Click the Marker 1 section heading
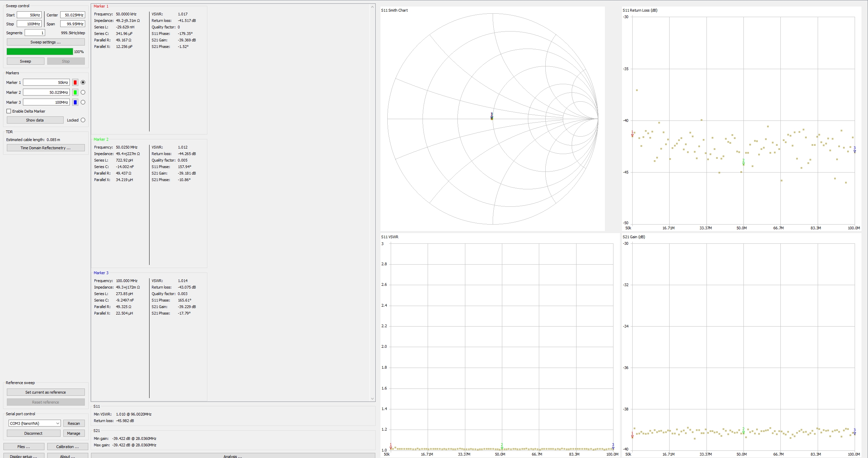The width and height of the screenshot is (868, 458). 101,6
